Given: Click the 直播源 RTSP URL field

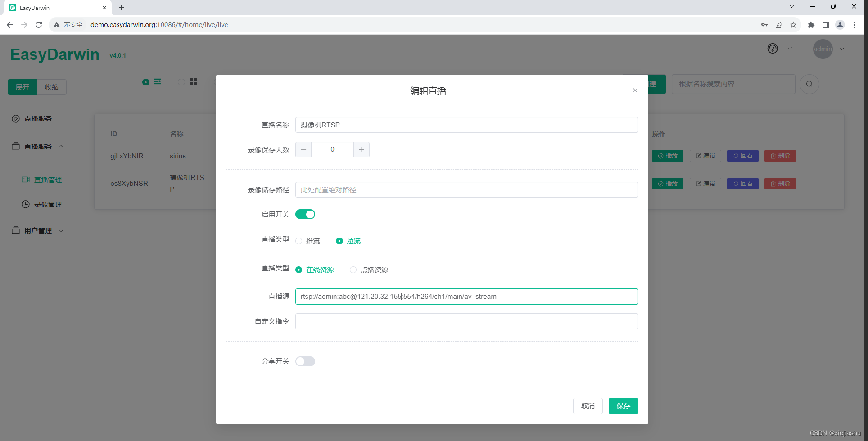Looking at the screenshot, I should coord(466,297).
